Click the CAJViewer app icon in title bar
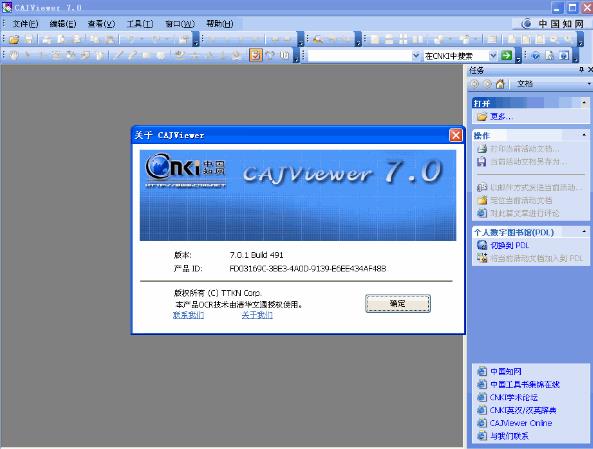 tap(6, 7)
